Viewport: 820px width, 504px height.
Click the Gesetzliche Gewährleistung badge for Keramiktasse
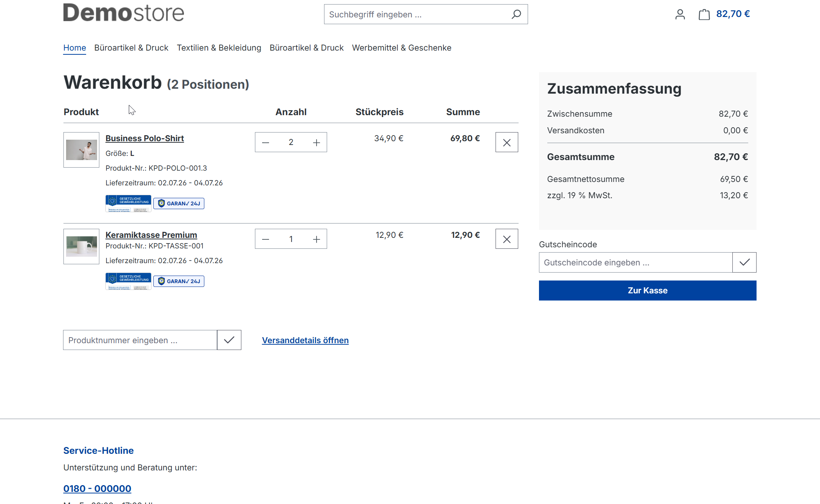pos(128,281)
